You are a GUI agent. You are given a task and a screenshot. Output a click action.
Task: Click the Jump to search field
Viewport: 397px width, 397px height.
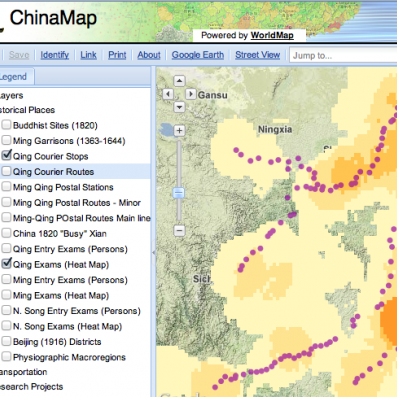coord(343,55)
